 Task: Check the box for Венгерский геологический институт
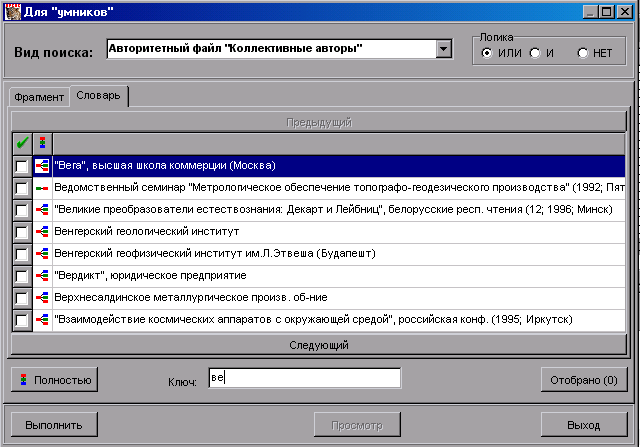[x=22, y=232]
